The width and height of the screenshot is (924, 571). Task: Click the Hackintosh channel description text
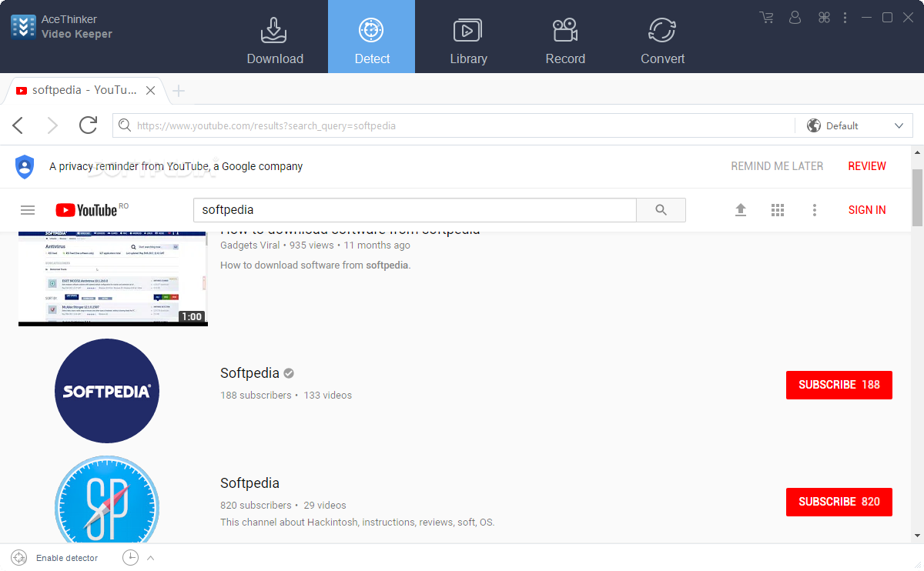(x=357, y=523)
